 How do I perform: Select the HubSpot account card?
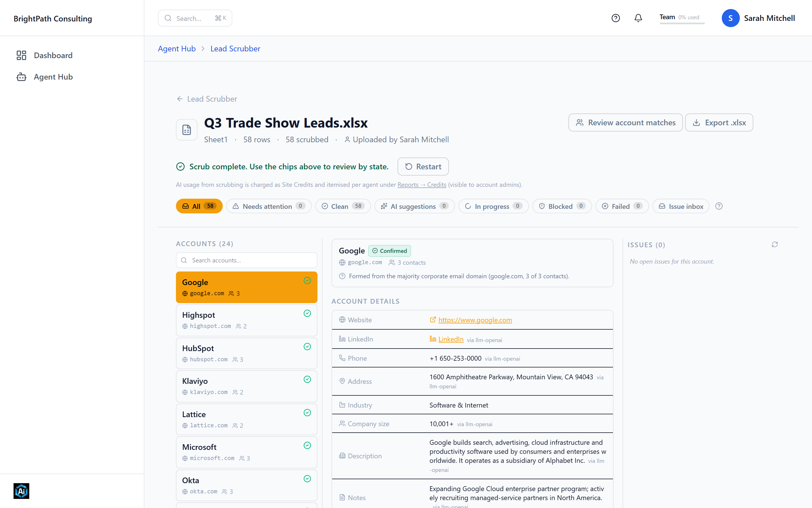click(x=247, y=353)
